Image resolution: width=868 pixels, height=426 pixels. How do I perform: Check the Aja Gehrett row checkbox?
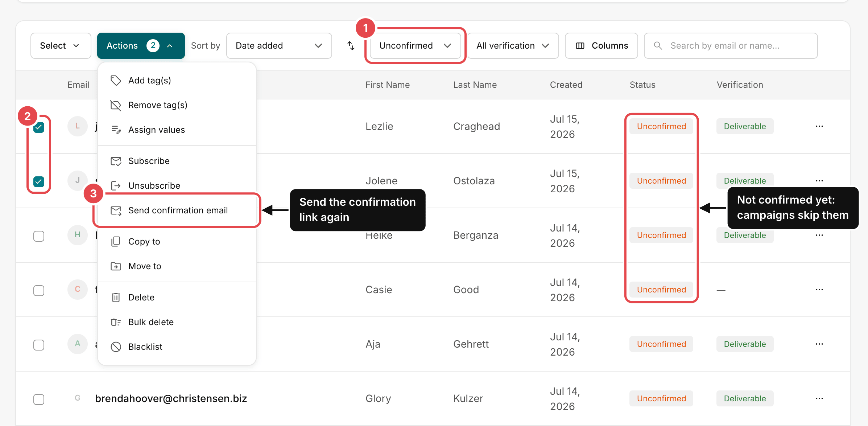39,345
